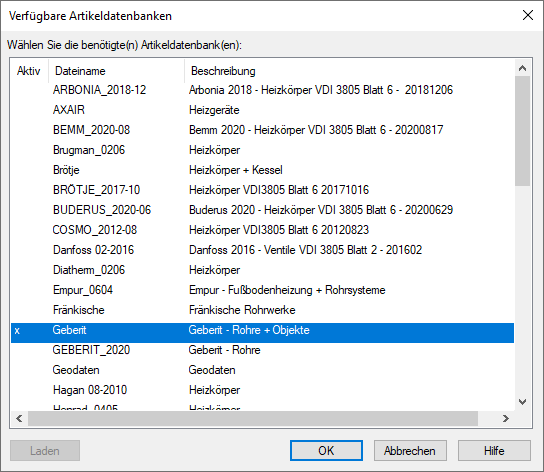Click 'Bemm 2020 - Heizkörper' description
Screen dimensions: 544x472
click(x=316, y=130)
